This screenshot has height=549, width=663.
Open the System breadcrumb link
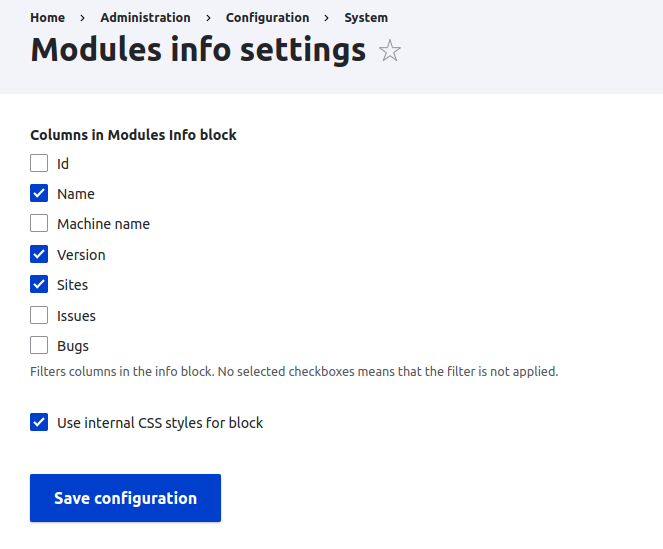(x=366, y=18)
